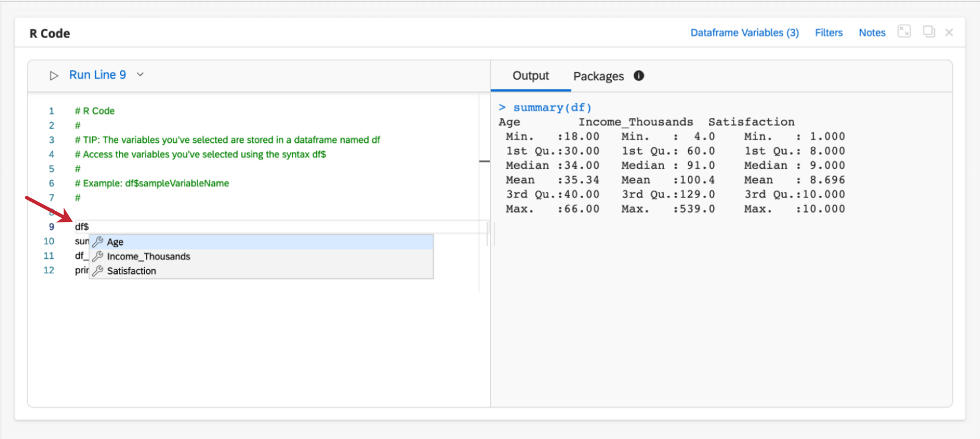Pick Satisfaction from the autocomplete list

132,271
